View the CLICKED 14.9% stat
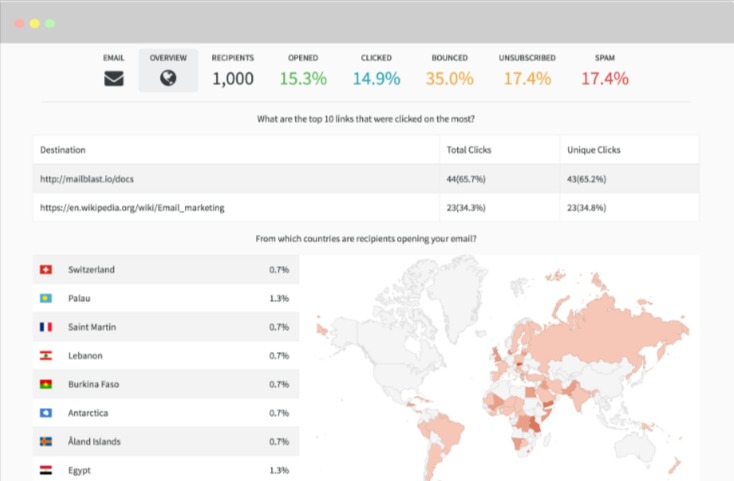734x481 pixels. tap(376, 71)
